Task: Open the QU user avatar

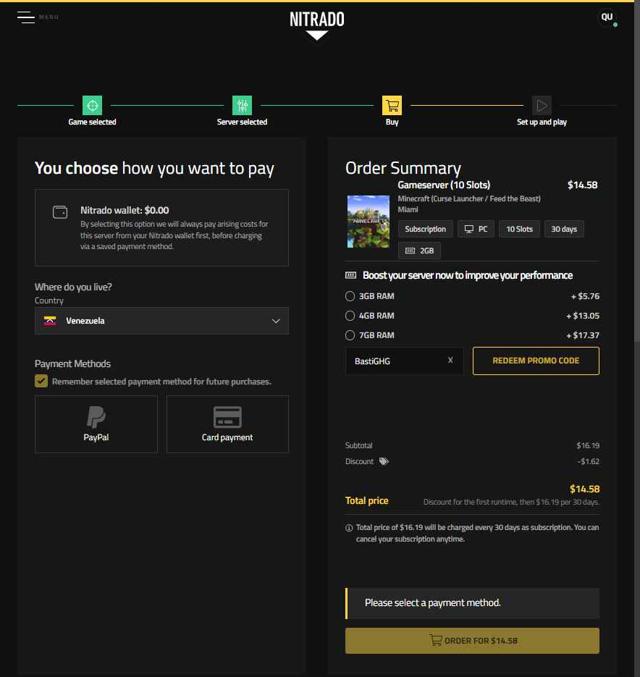Action: pos(607,17)
